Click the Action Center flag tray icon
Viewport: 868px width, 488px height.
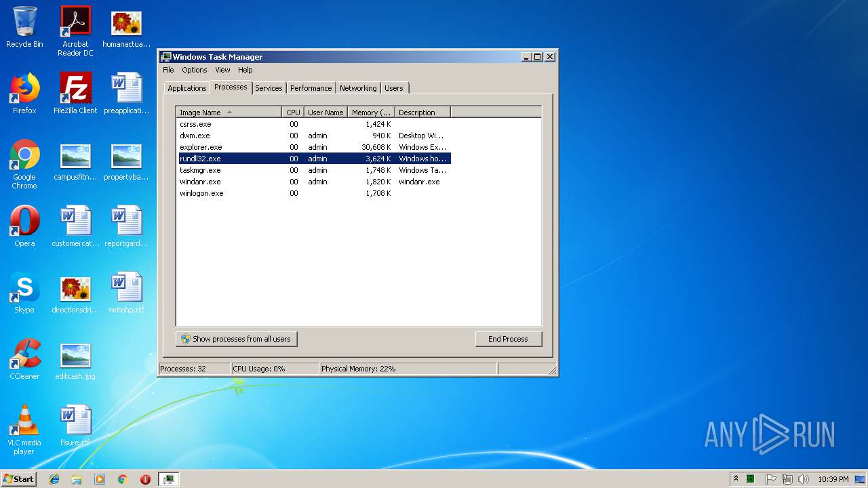point(770,479)
